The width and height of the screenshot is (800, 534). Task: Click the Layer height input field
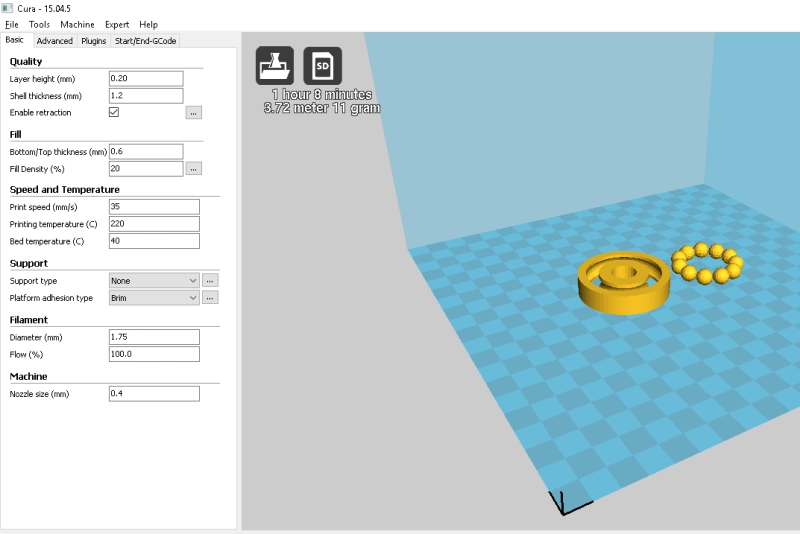(x=146, y=79)
